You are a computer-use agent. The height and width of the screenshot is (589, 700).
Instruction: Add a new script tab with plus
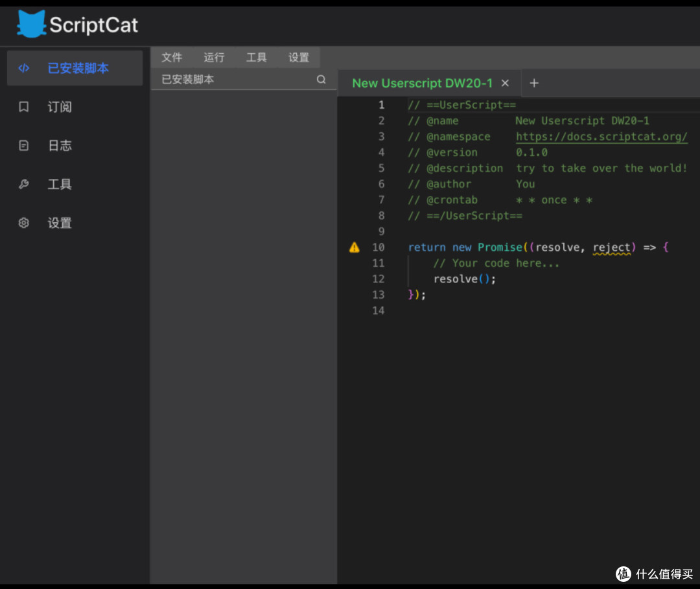click(534, 83)
